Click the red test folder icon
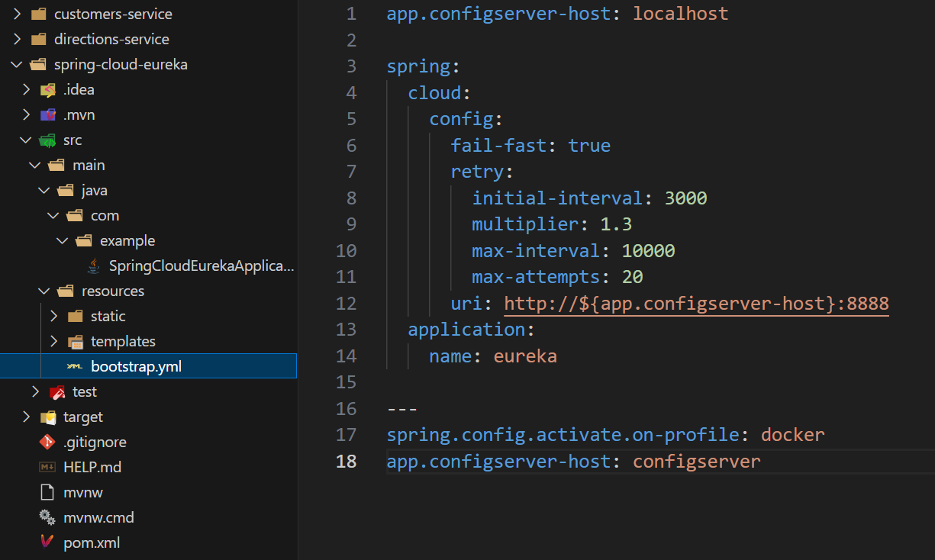The image size is (935, 560). 56,391
